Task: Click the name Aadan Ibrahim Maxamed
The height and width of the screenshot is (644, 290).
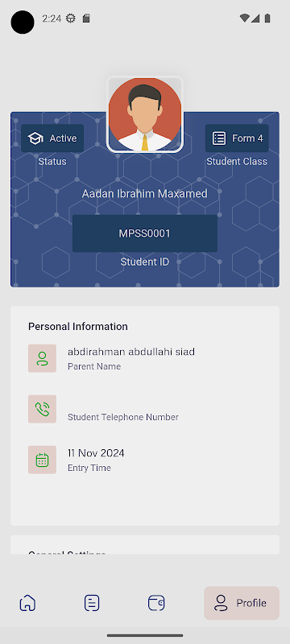Action: click(x=144, y=193)
